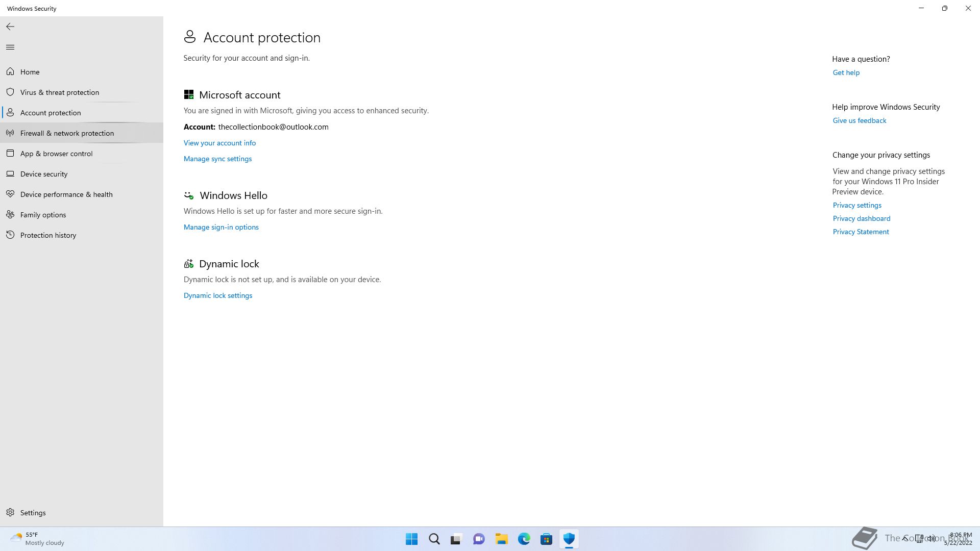The width and height of the screenshot is (980, 551).
Task: Click the Account protection person icon in sidebar
Action: pos(10,113)
